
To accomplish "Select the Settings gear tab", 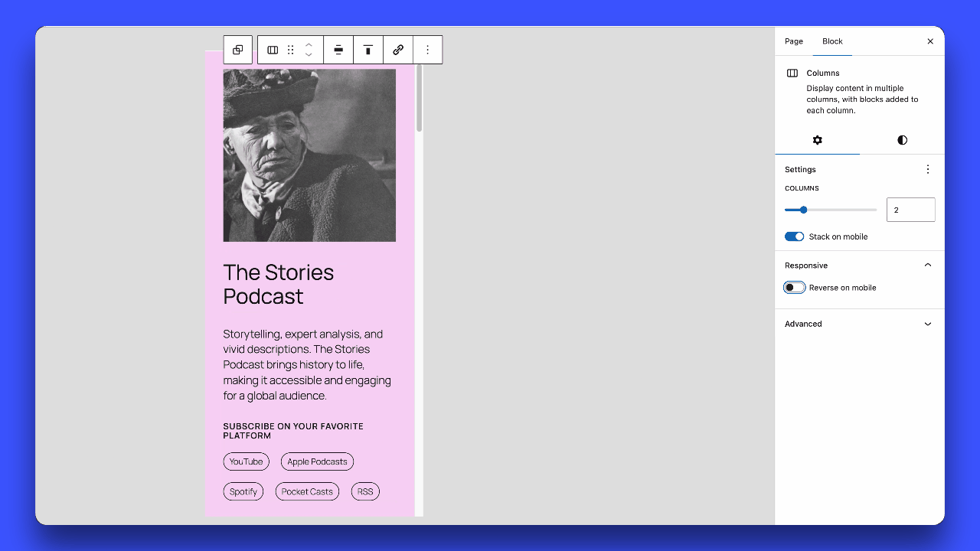I will coord(817,140).
